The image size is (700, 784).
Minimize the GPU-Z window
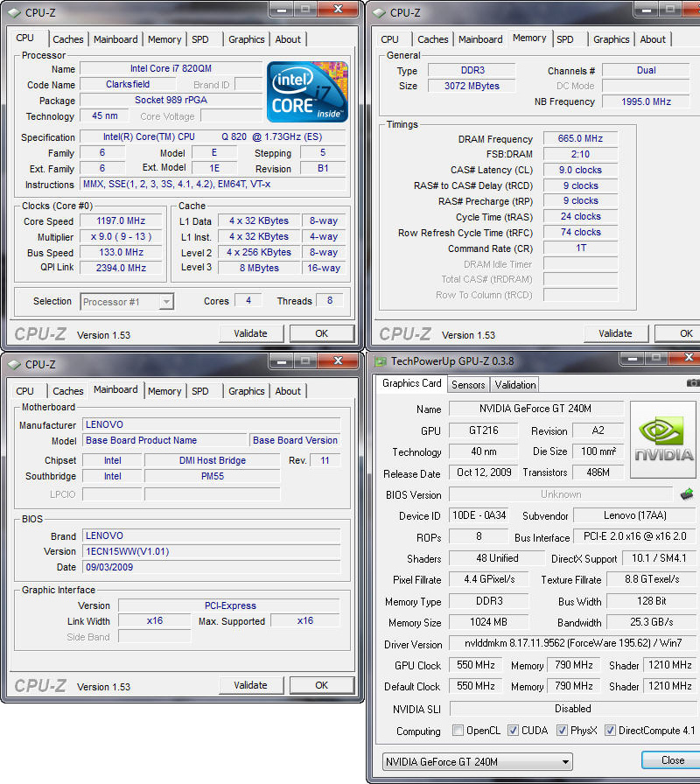[x=632, y=359]
